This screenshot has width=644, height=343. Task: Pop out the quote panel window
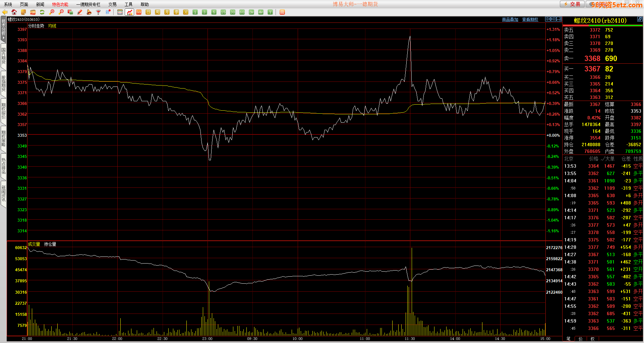(x=640, y=19)
